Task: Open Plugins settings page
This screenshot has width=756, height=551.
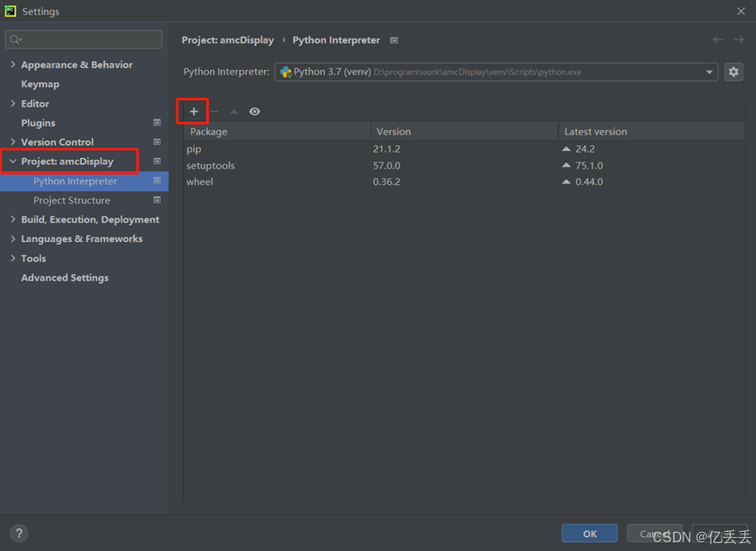Action: [x=38, y=123]
